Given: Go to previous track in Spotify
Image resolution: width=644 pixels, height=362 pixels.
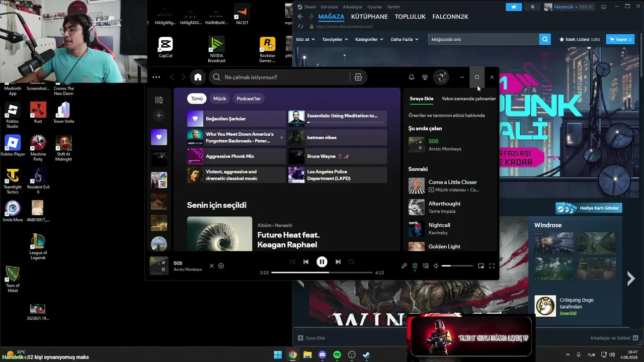Looking at the screenshot, I should click(x=306, y=262).
